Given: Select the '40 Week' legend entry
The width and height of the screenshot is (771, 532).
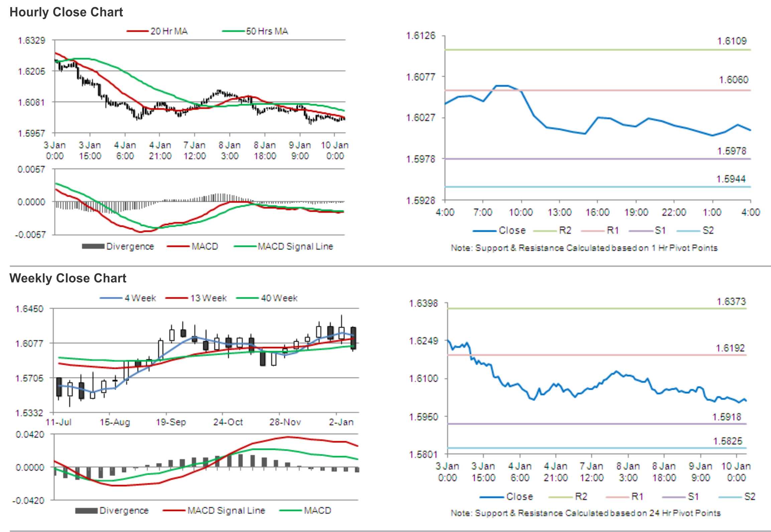Looking at the screenshot, I should pyautogui.click(x=267, y=298).
